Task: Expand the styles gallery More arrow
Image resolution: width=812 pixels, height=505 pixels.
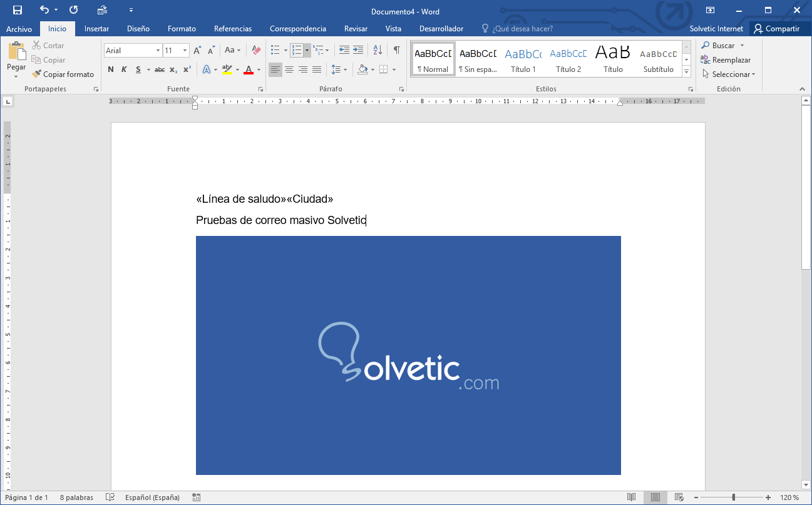Action: click(687, 72)
